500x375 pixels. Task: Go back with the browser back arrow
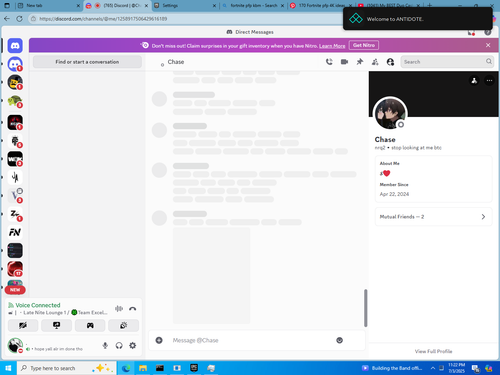7,19
